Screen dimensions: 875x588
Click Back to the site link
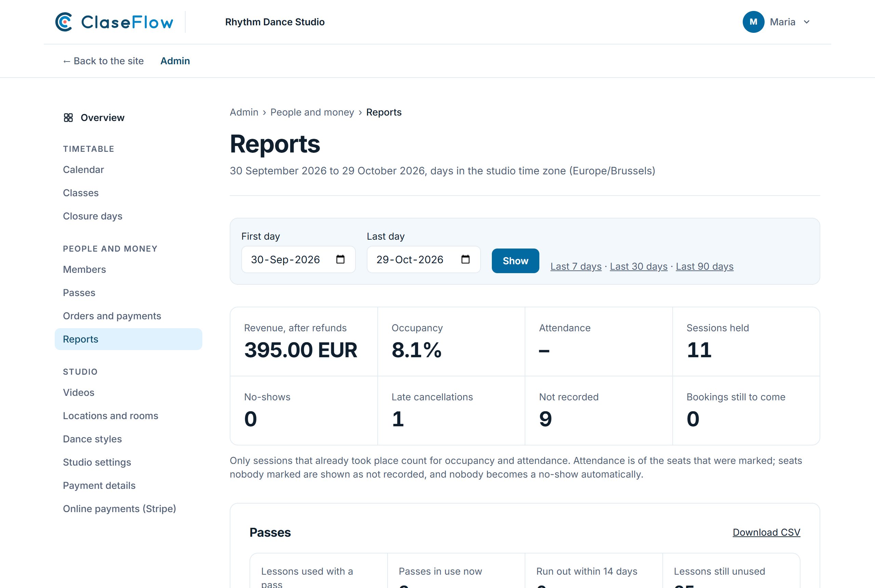pyautogui.click(x=103, y=61)
